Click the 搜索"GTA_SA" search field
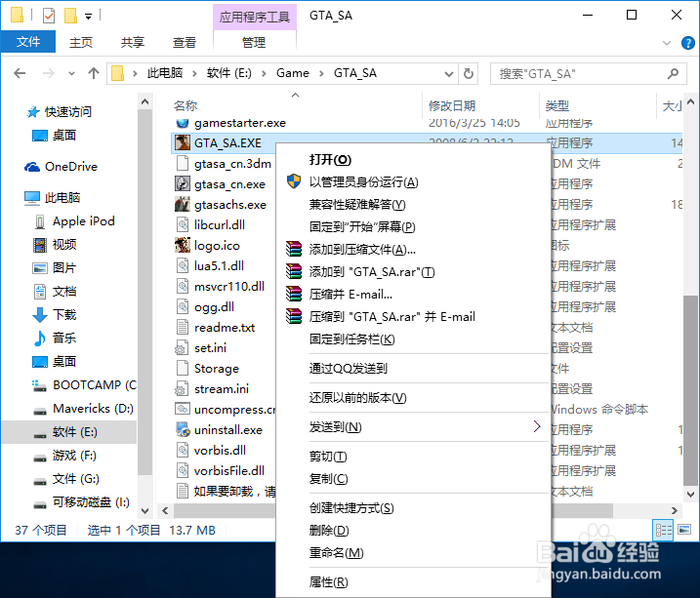Viewport: 700px width, 598px height. [x=588, y=73]
